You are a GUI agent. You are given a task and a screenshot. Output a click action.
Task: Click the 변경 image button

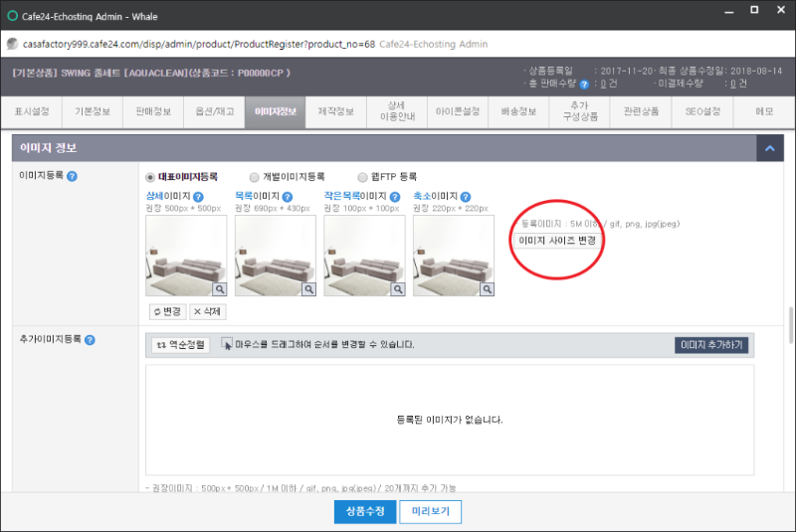click(167, 311)
